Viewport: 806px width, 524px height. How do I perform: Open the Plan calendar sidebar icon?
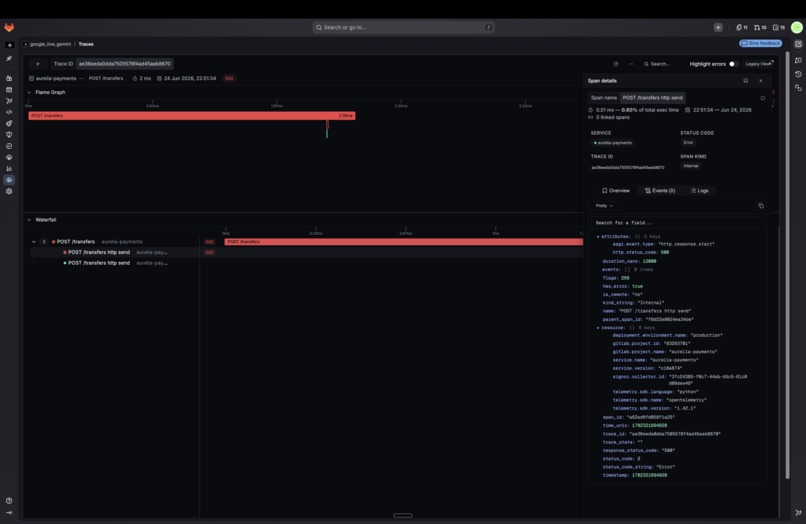9,89
